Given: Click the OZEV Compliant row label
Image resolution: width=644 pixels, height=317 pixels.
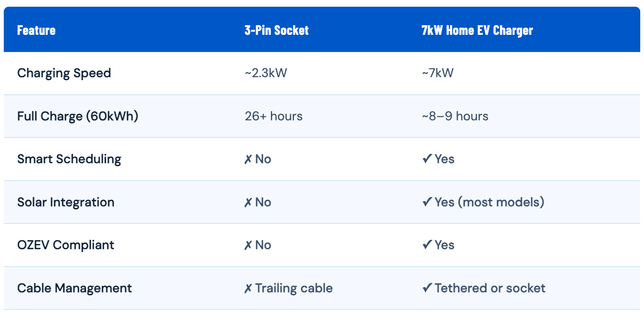Looking at the screenshot, I should [x=66, y=245].
